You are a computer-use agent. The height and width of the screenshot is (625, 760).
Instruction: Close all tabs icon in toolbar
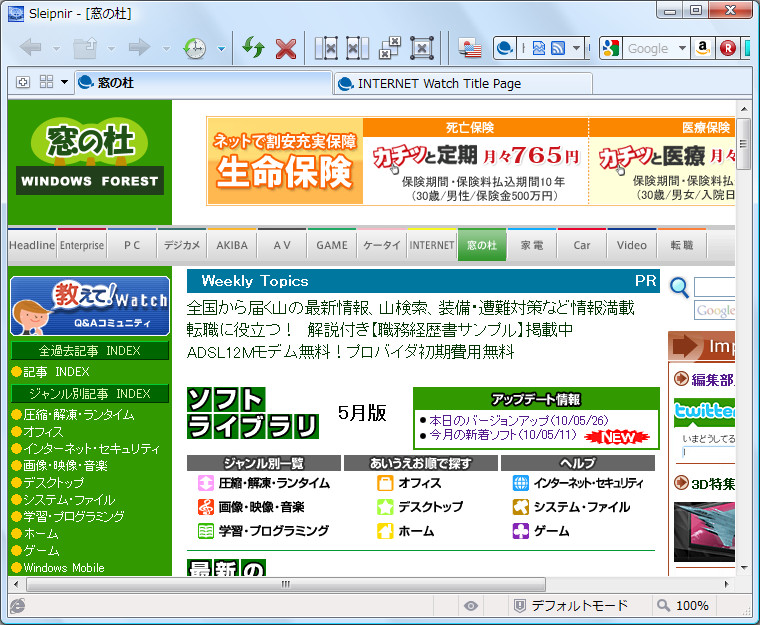pyautogui.click(x=422, y=48)
